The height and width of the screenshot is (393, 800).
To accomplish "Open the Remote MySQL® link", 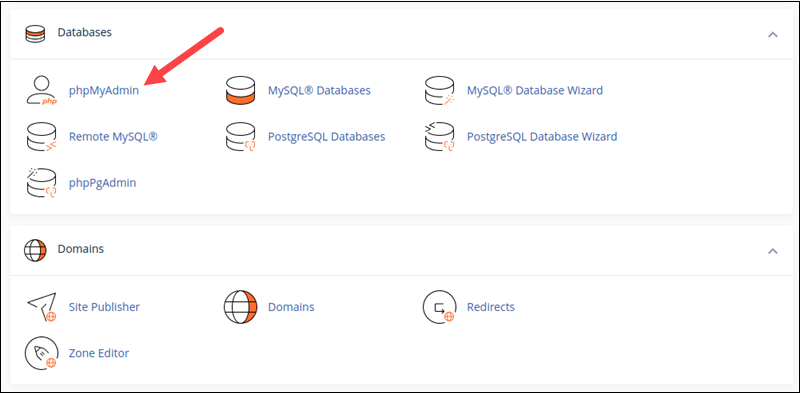I will (x=113, y=137).
